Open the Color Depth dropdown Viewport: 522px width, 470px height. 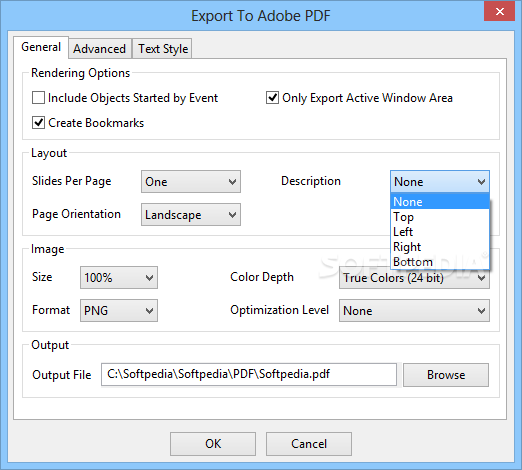[414, 279]
